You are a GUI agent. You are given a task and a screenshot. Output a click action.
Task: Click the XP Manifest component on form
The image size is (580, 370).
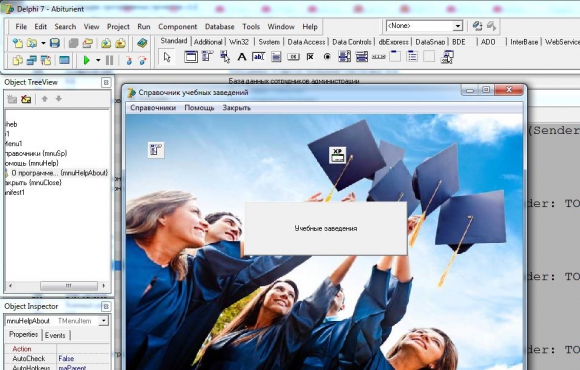click(x=338, y=155)
